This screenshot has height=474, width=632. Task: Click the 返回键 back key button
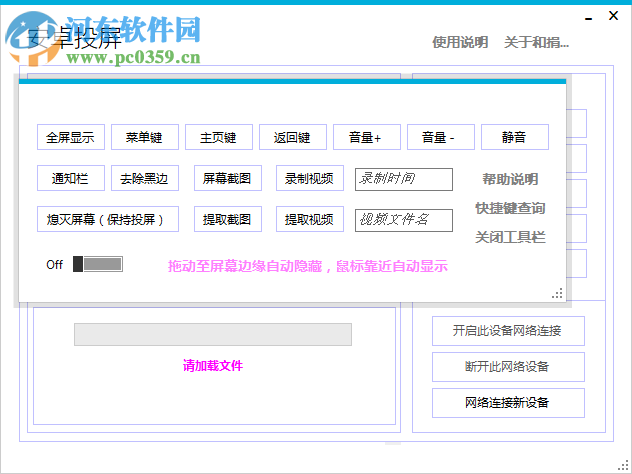point(293,137)
